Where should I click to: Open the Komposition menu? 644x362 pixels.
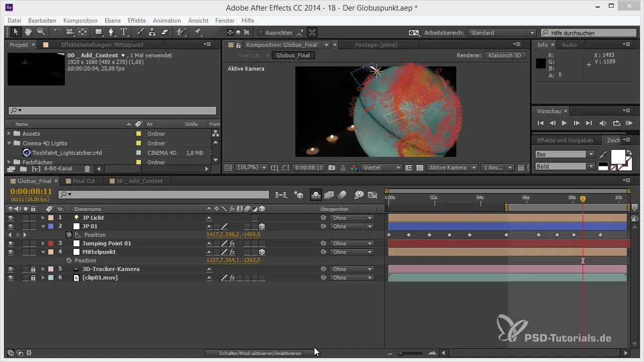(80, 21)
